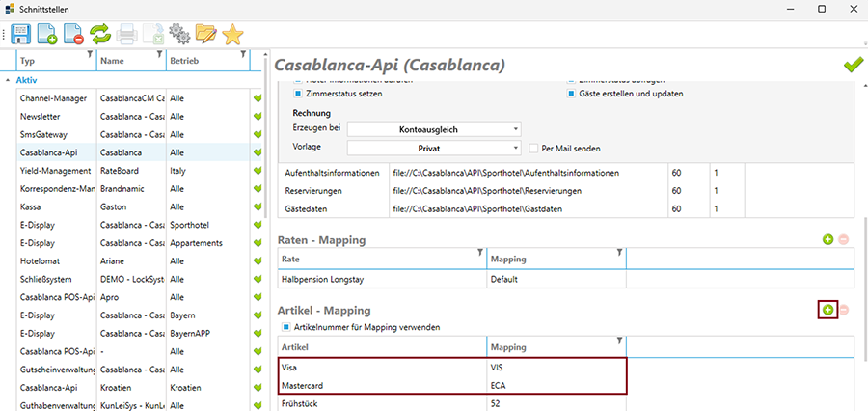This screenshot has width=868, height=411.
Task: Add new Artikel mapping with green plus
Action: click(827, 310)
